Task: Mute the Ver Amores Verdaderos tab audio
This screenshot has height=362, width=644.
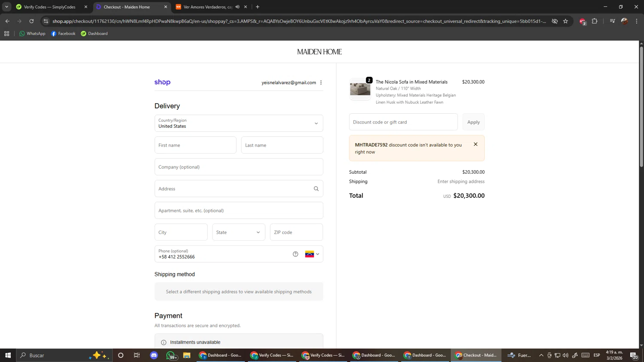Action: pos(237,7)
